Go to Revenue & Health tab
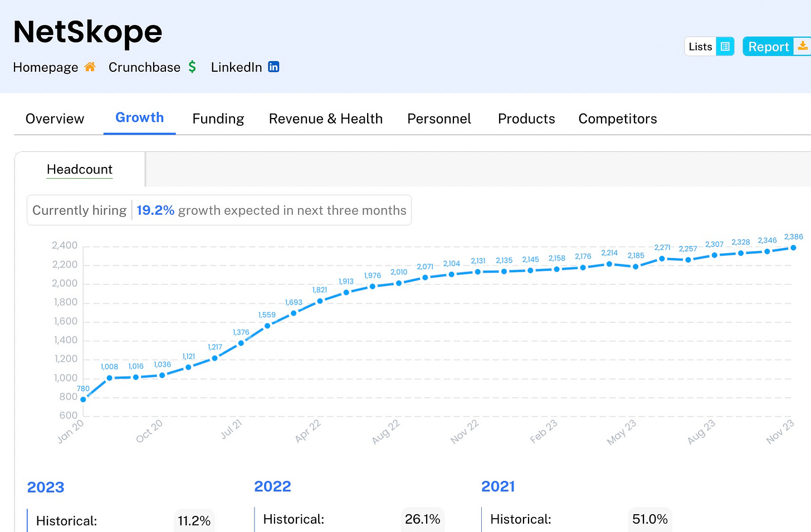Viewport: 811px width, 532px height. (326, 119)
